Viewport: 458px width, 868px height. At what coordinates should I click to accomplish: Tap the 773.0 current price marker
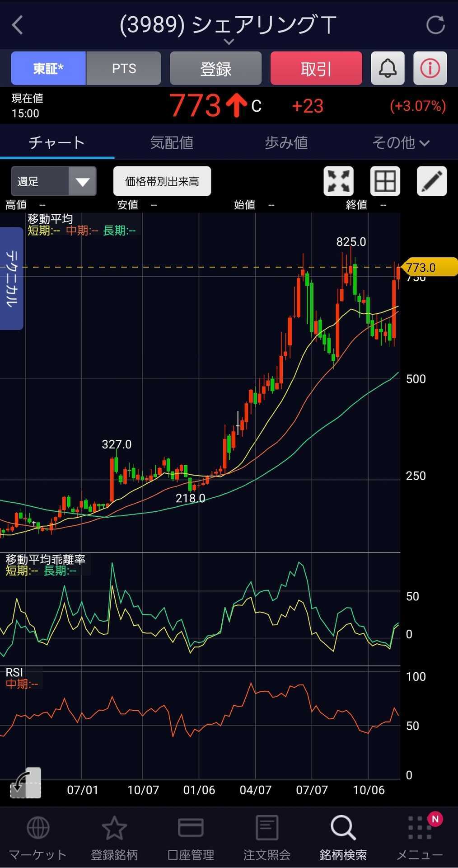[429, 267]
